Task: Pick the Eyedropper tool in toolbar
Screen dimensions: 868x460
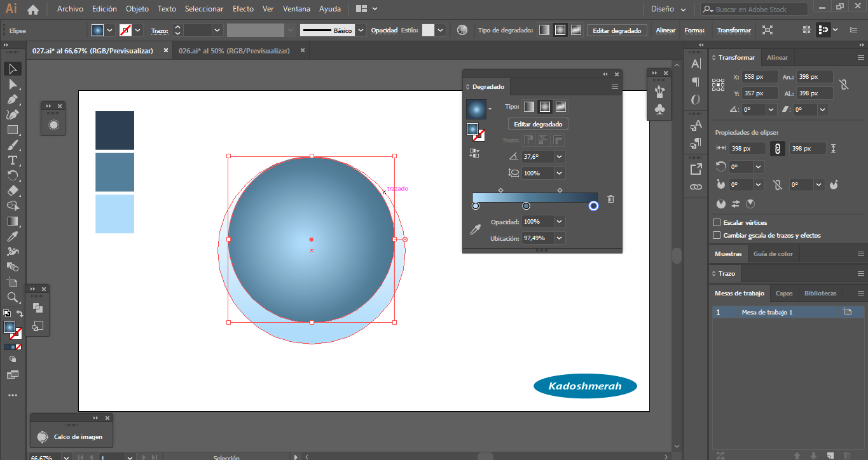Action: click(x=12, y=236)
